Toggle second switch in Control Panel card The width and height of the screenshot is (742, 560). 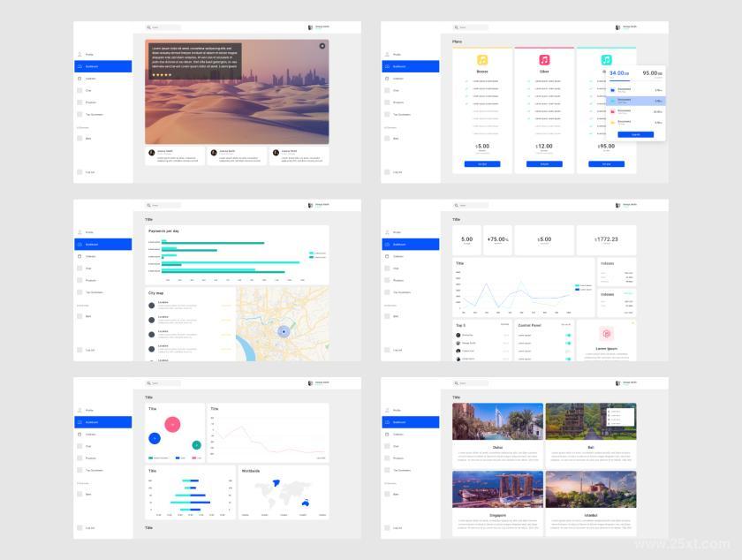coord(568,344)
